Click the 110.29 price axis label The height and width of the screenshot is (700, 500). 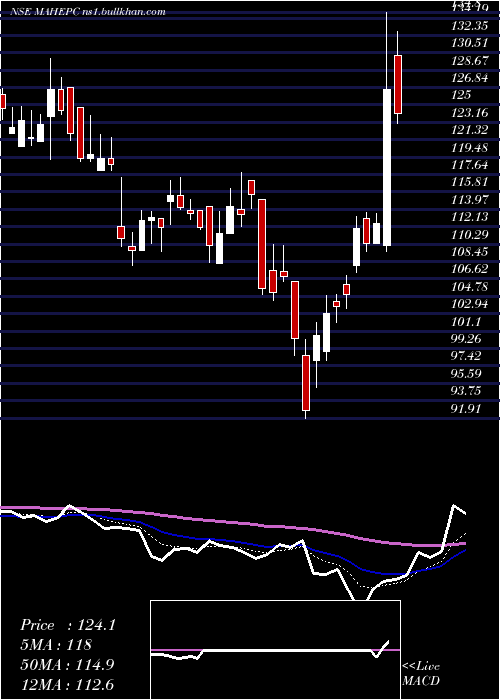(x=469, y=234)
